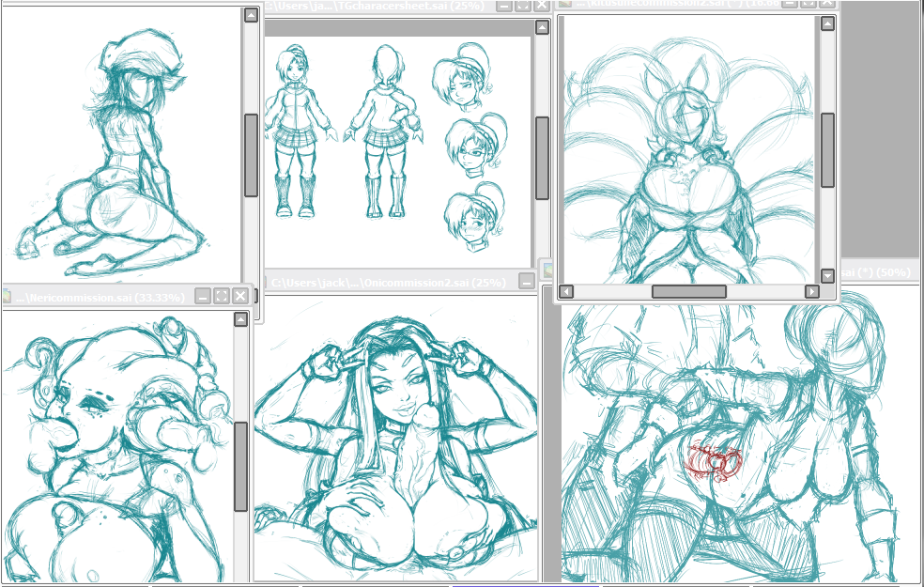Click the vertical scrollbar thumb in the Nericommission.sai window
924x587 pixels.
click(x=240, y=466)
